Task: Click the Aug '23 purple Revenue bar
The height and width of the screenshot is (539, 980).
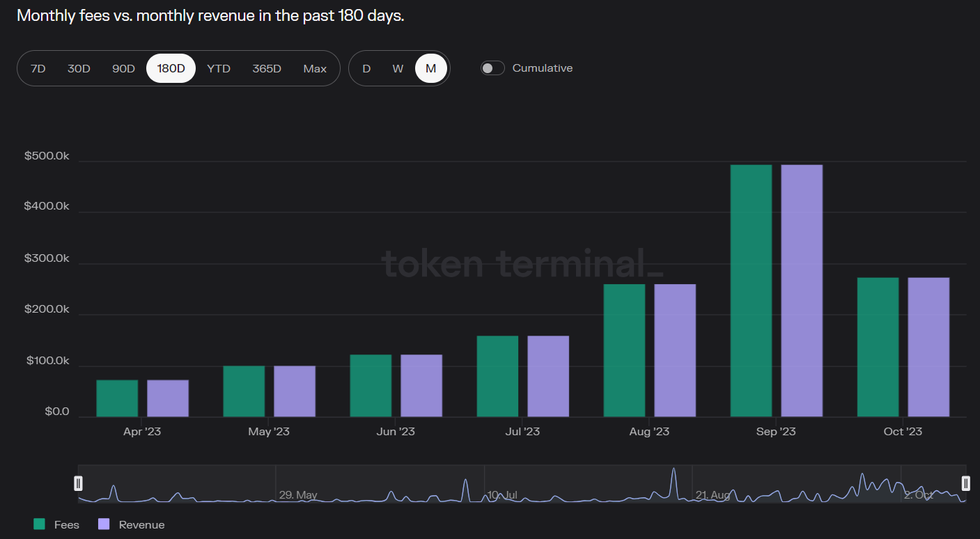Action: (x=674, y=350)
